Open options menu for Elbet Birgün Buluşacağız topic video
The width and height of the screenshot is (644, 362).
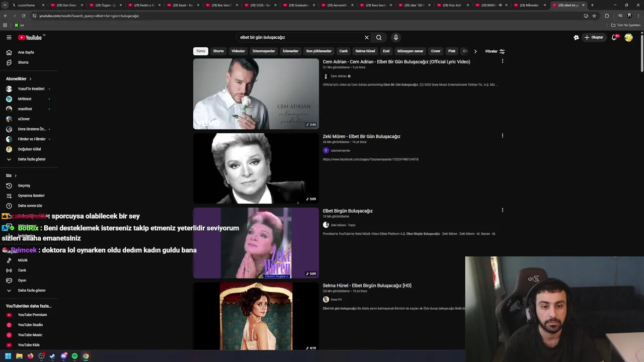pyautogui.click(x=502, y=210)
